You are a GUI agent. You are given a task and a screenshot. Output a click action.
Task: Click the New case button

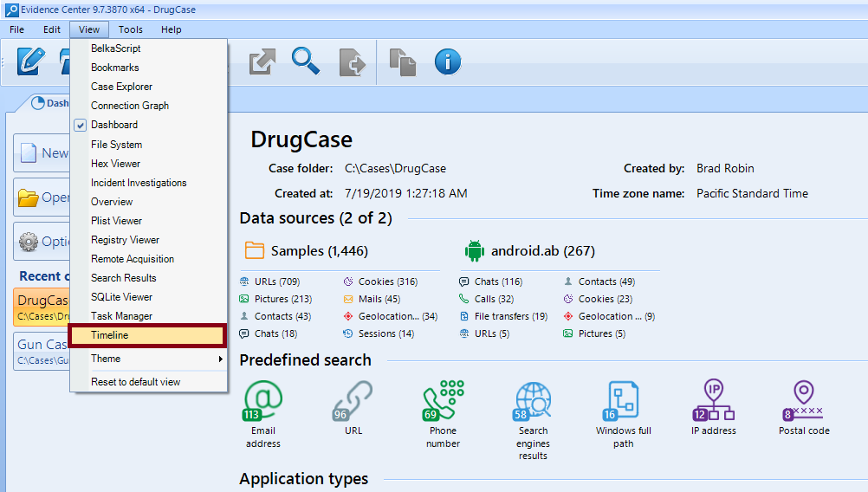(x=42, y=152)
